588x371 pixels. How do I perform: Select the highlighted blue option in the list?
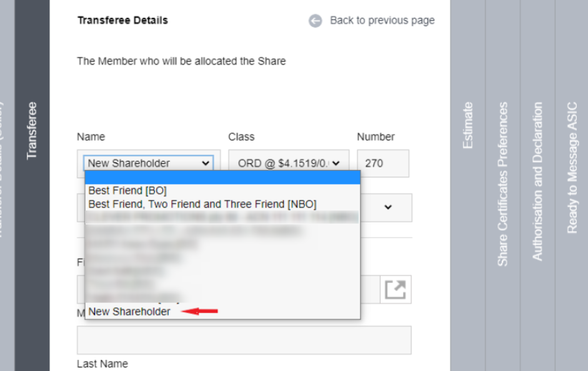tap(222, 177)
